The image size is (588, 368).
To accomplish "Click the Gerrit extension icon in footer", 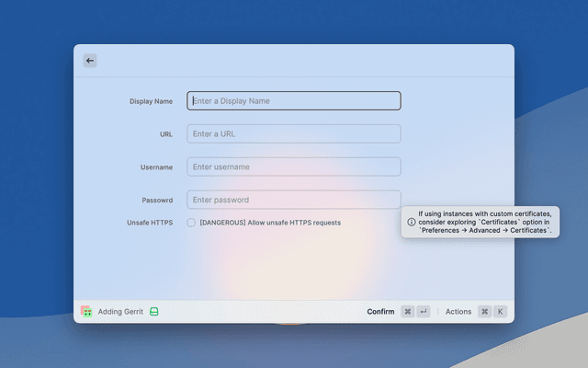I will (x=85, y=312).
